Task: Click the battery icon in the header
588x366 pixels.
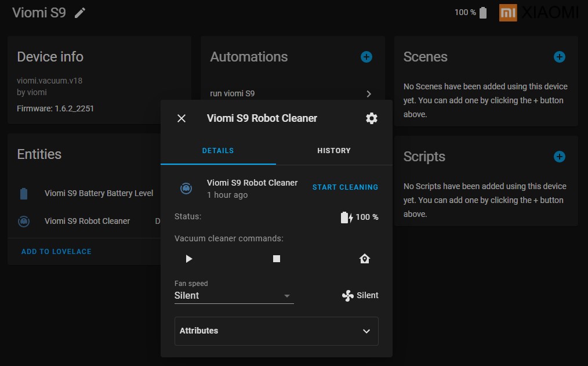Action: (x=483, y=13)
